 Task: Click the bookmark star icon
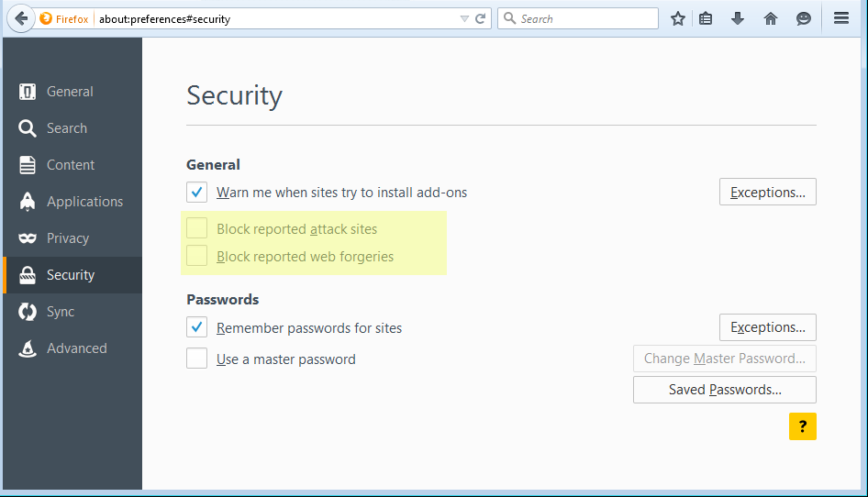678,18
